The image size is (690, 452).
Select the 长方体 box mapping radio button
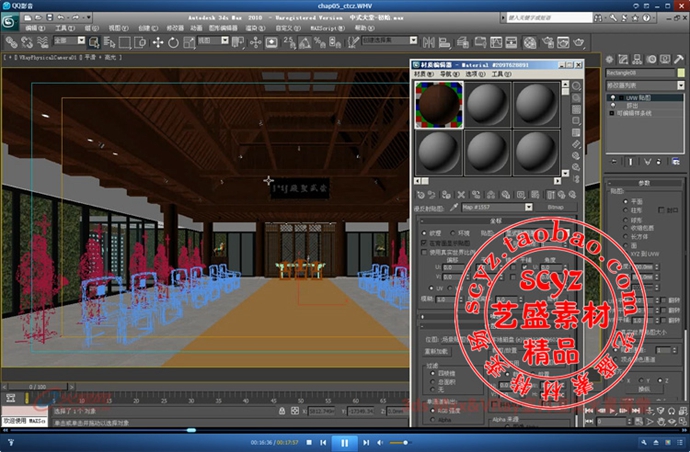click(x=625, y=236)
